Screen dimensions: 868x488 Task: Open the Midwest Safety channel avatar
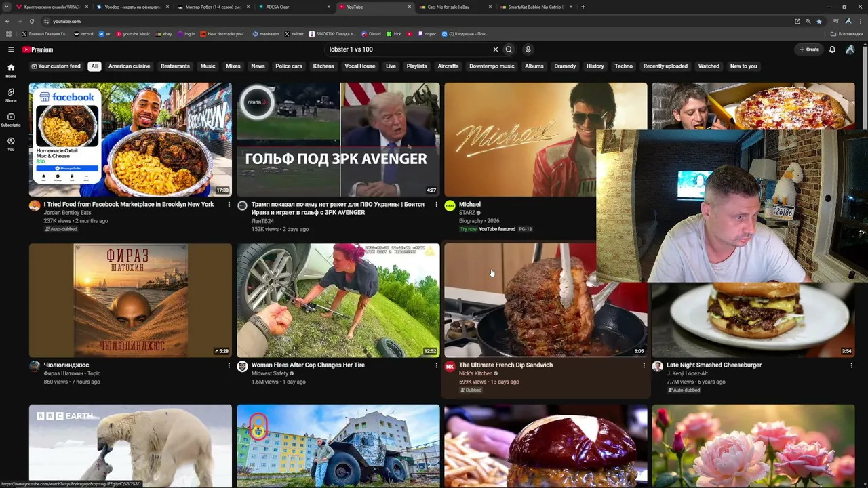tap(242, 367)
